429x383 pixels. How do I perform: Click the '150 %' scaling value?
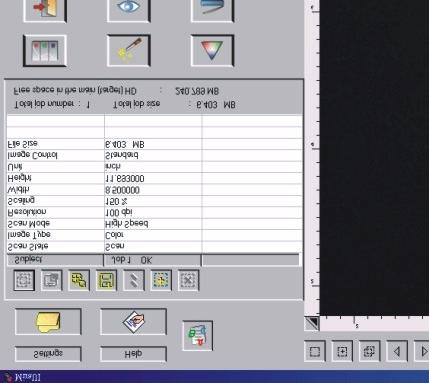tap(116, 201)
